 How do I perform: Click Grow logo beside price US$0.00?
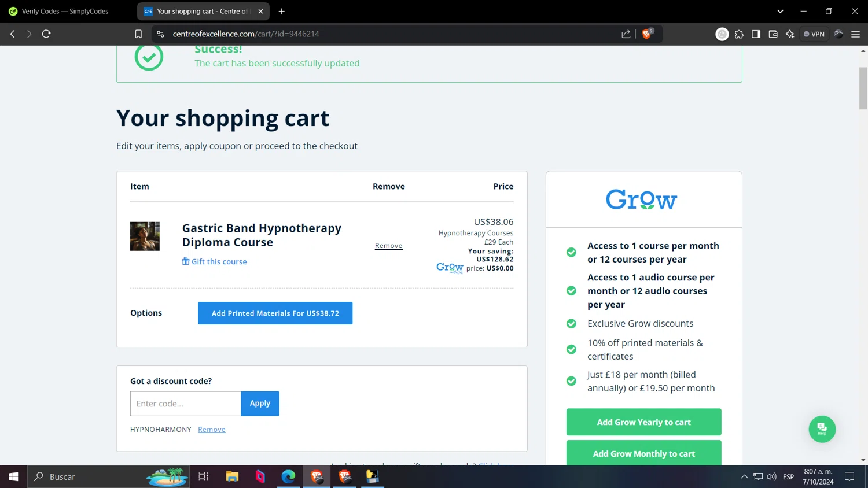(450, 268)
